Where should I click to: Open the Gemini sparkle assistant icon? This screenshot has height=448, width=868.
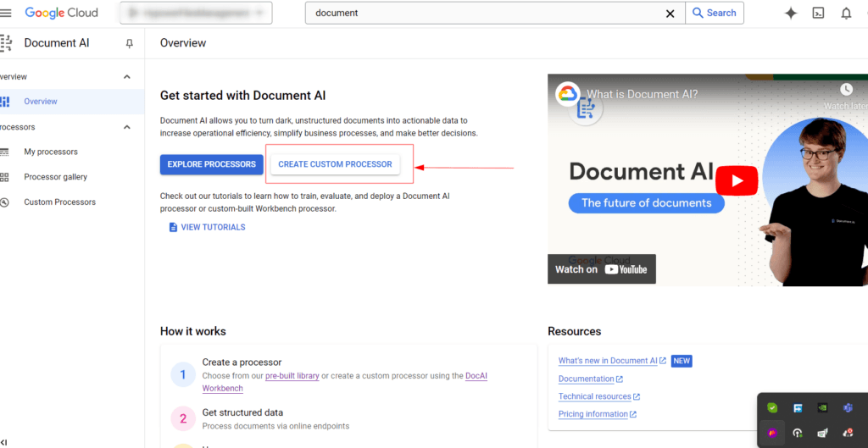coord(791,14)
